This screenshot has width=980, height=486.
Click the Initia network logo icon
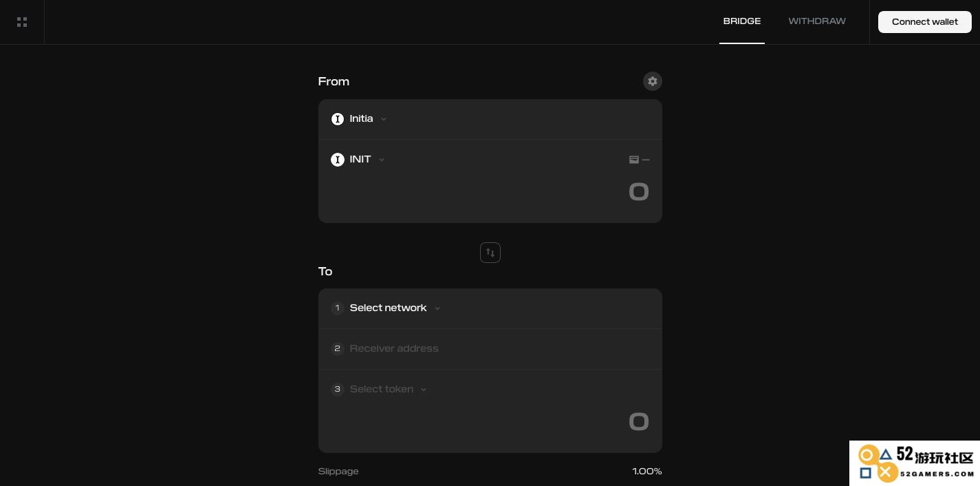tap(338, 119)
